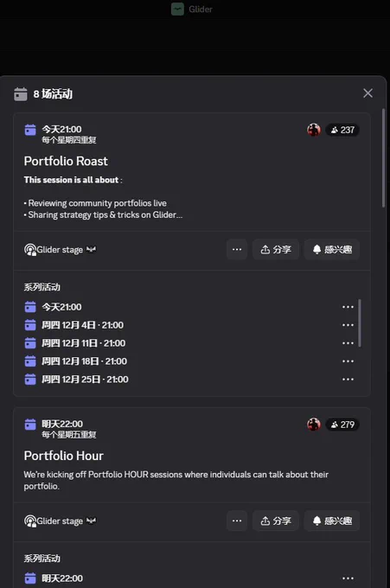Click the main event list scrollbar
Image resolution: width=390 pixels, height=588 pixels.
pos(383,158)
